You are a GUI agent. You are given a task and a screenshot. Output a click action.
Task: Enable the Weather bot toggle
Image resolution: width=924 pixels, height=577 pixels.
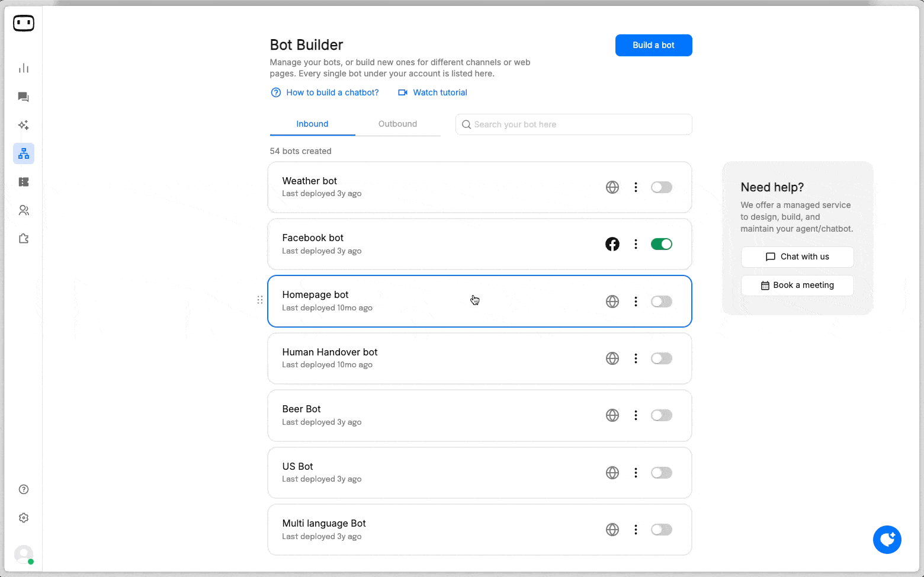click(661, 187)
